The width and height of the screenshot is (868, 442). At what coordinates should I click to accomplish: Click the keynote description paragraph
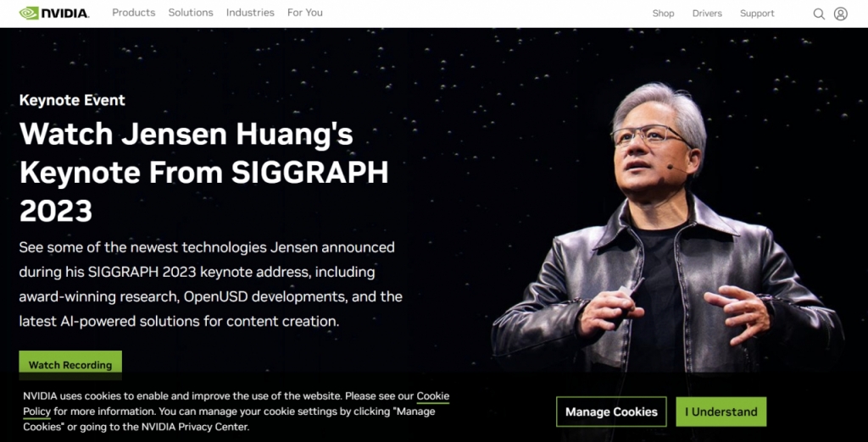[x=210, y=284]
